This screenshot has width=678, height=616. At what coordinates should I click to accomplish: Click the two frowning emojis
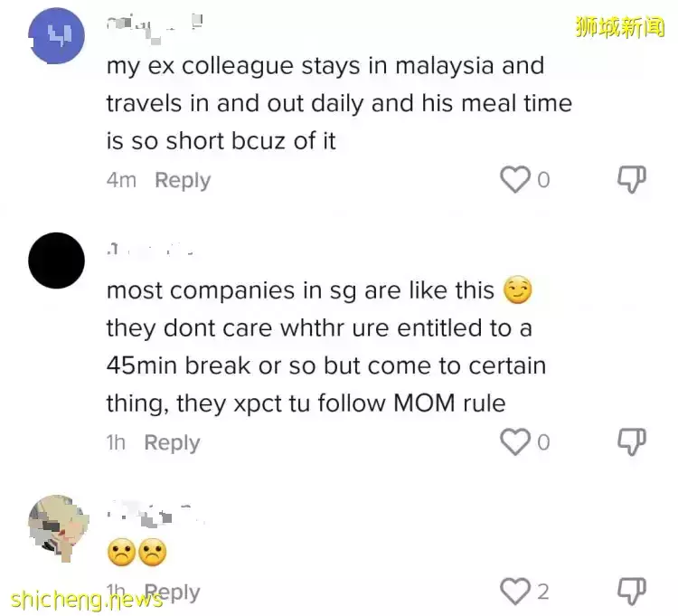(137, 552)
